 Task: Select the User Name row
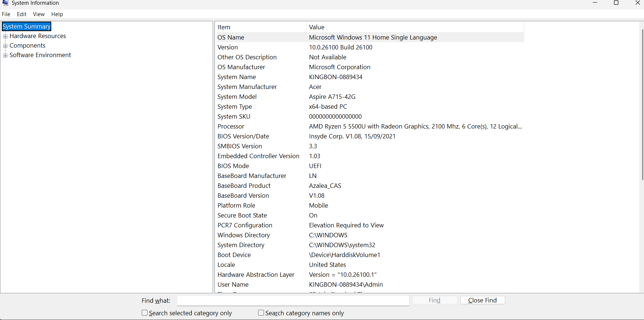tap(370, 284)
